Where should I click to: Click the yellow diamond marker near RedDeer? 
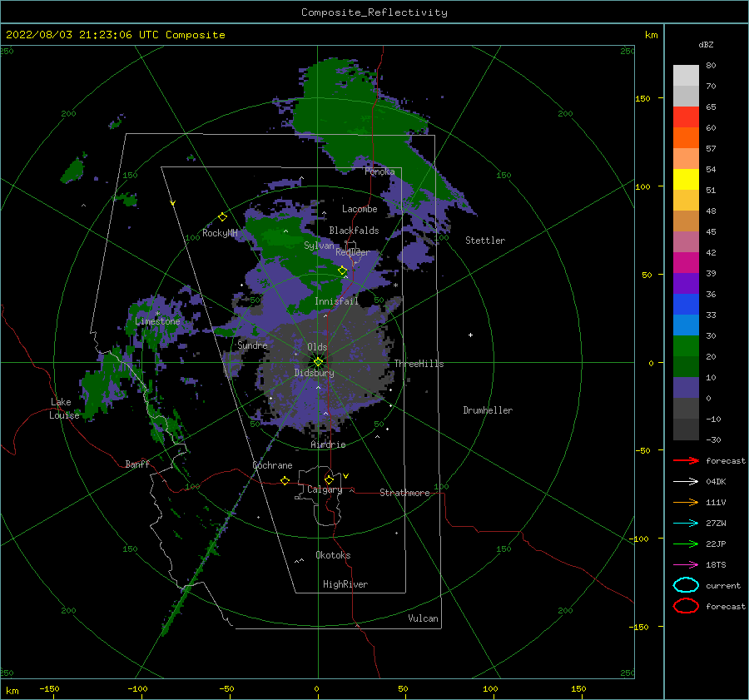coord(343,271)
